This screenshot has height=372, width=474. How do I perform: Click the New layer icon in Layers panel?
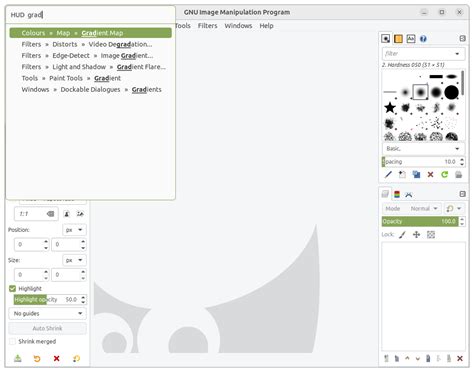coord(386,359)
